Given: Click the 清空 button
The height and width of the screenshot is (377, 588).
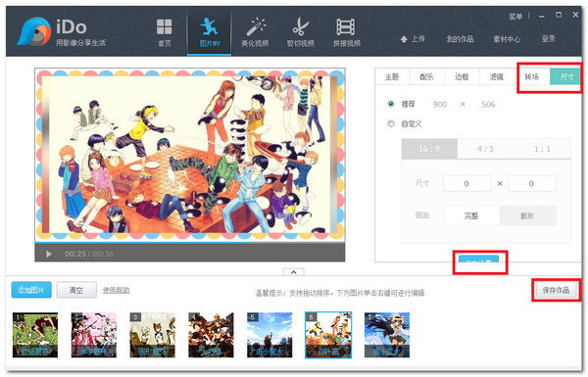Looking at the screenshot, I should [76, 290].
